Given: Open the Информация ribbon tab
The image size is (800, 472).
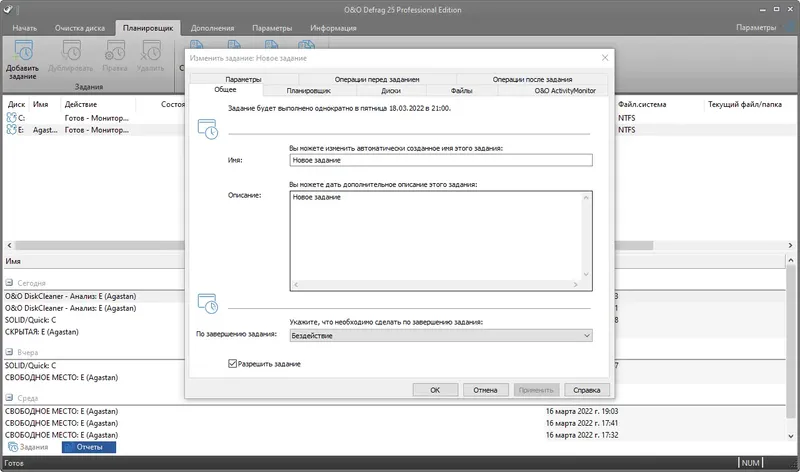Looking at the screenshot, I should (x=333, y=28).
